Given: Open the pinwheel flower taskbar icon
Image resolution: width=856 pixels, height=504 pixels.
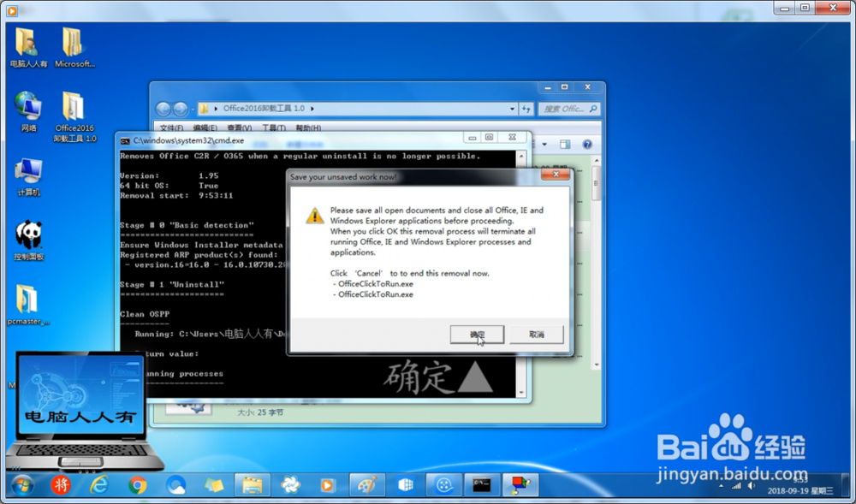Looking at the screenshot, I should pyautogui.click(x=290, y=484).
